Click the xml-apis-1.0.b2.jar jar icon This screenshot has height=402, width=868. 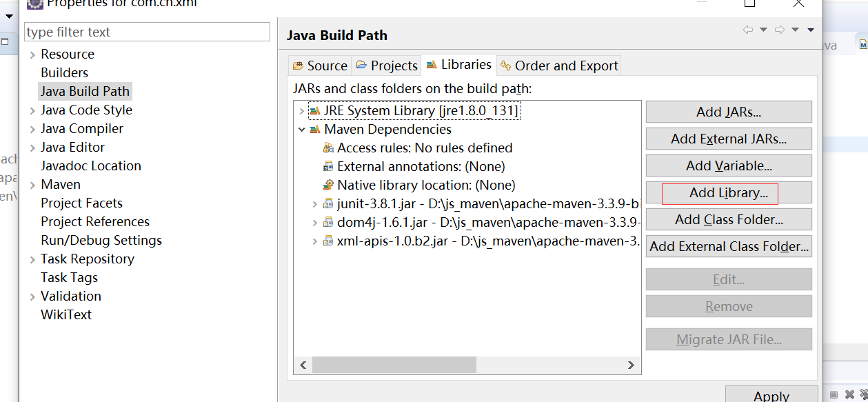pos(328,241)
